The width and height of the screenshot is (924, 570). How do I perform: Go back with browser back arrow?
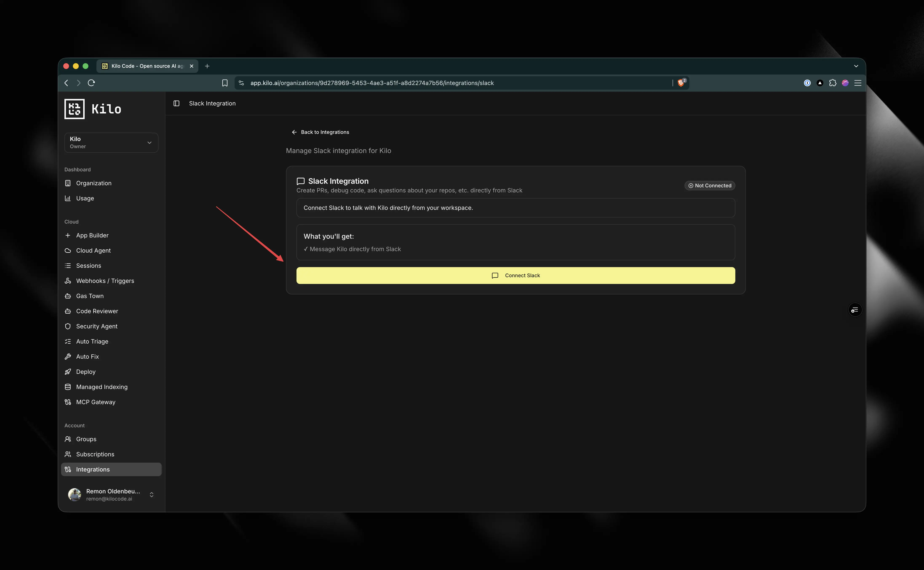66,83
